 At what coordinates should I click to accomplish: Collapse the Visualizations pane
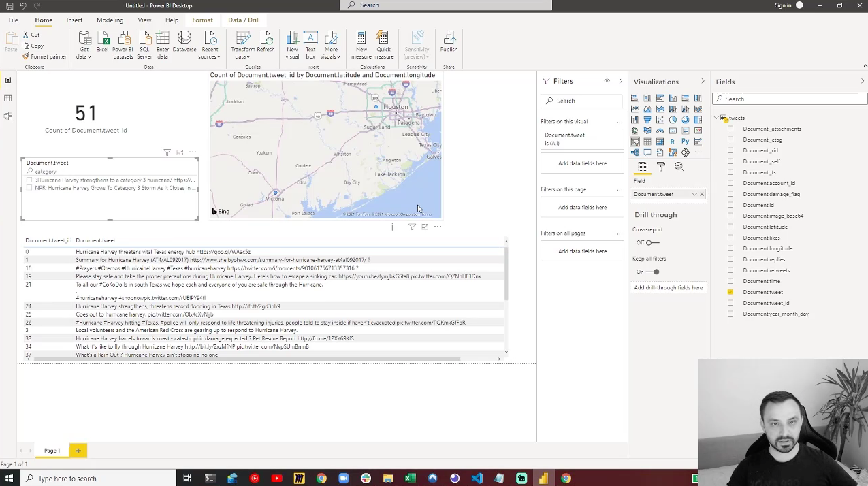coord(703,82)
